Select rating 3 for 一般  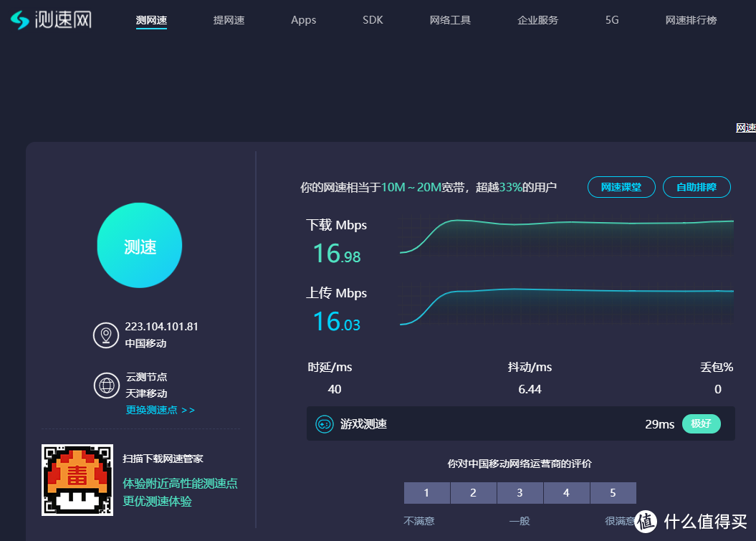tap(520, 492)
